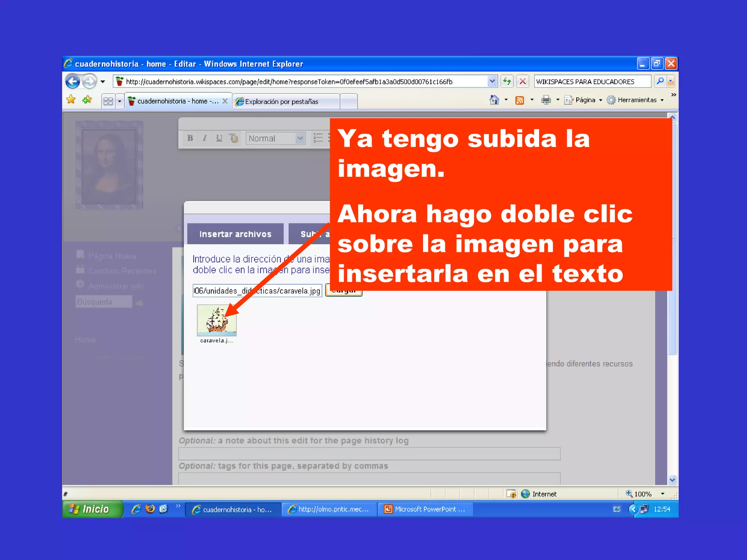The width and height of the screenshot is (747, 560).
Task: Expand the Home button dropdown arrow
Action: [506, 100]
